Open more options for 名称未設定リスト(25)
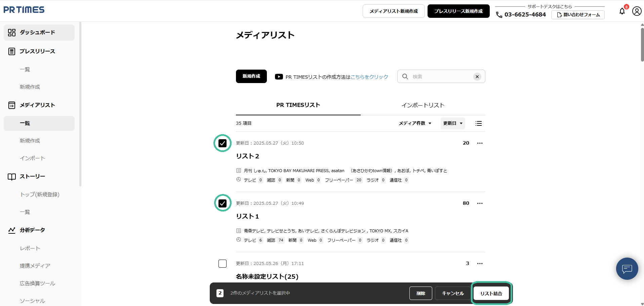 tap(480, 264)
